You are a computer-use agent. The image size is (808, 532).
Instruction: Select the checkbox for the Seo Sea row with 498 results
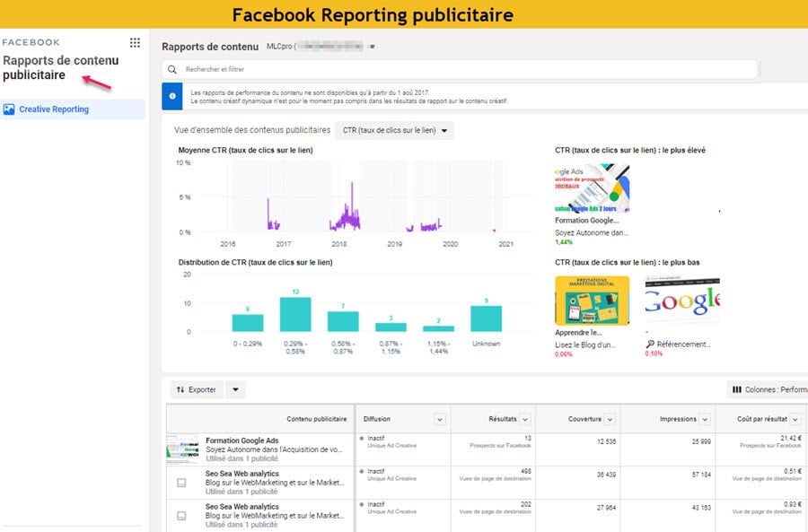pos(181,483)
